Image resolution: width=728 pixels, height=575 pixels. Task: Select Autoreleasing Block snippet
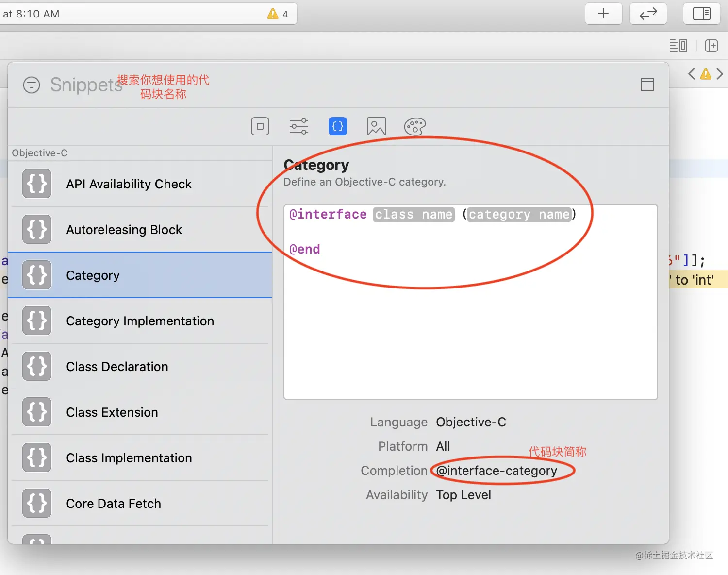click(x=140, y=230)
